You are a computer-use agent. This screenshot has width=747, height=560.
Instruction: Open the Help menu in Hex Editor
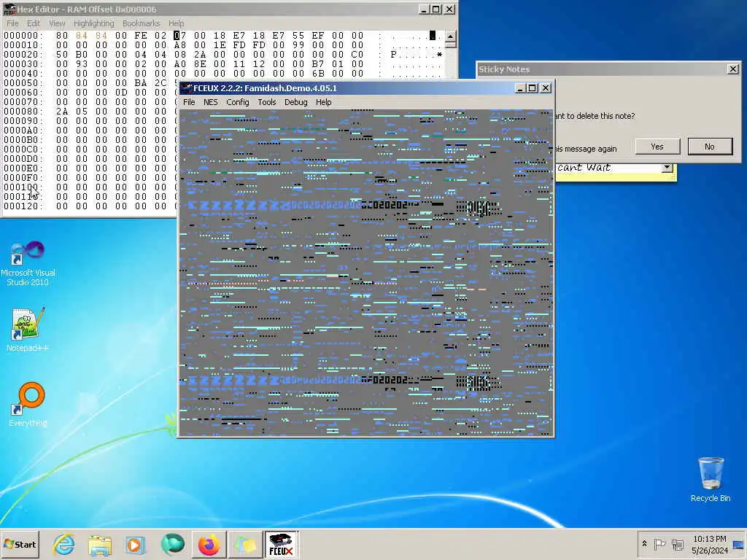(x=176, y=23)
